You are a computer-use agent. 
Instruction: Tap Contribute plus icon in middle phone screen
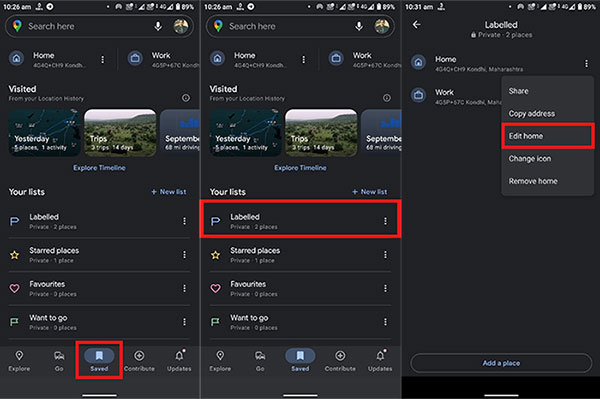340,356
